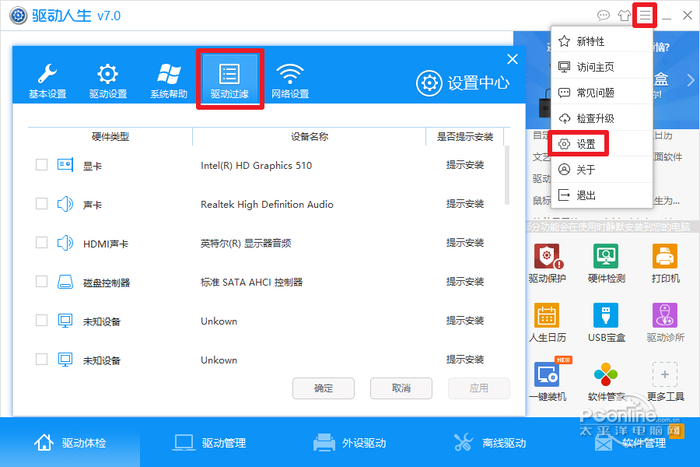Viewport: 700px width, 467px height.
Task: Tick the checkbox for HDMI声卡 row
Action: point(42,242)
